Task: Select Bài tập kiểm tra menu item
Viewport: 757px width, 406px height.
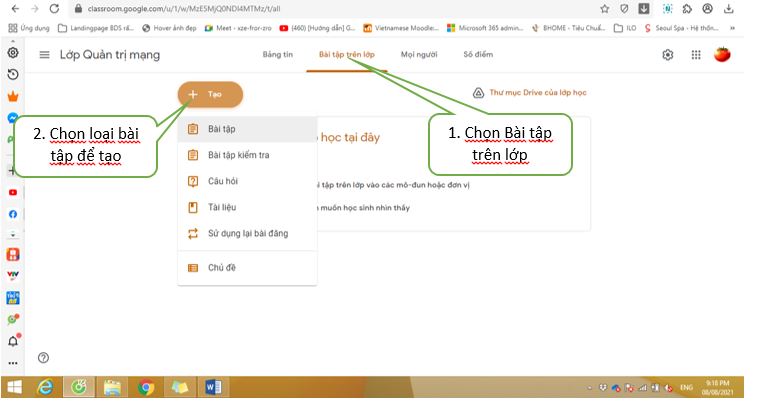Action: [x=238, y=155]
